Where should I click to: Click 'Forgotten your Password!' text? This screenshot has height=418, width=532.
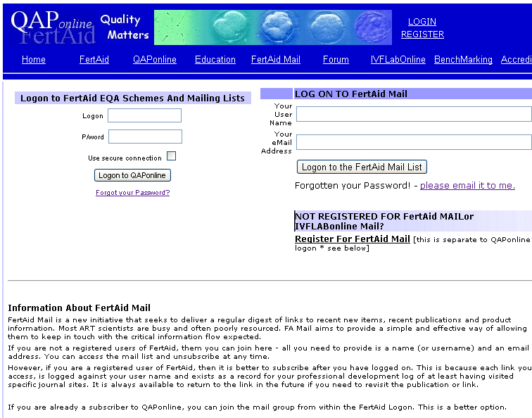(x=353, y=186)
